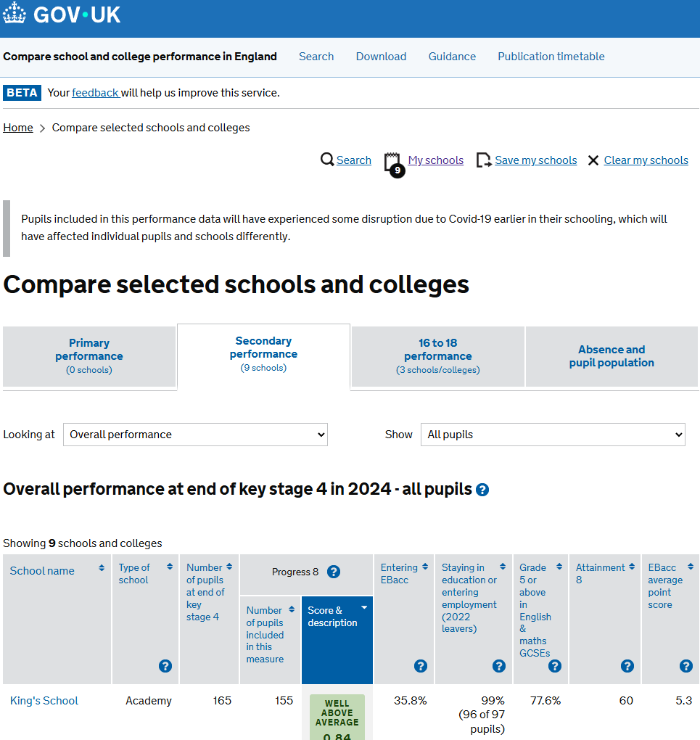The height and width of the screenshot is (740, 700).
Task: Expand the Looking at dropdown
Action: pos(195,435)
